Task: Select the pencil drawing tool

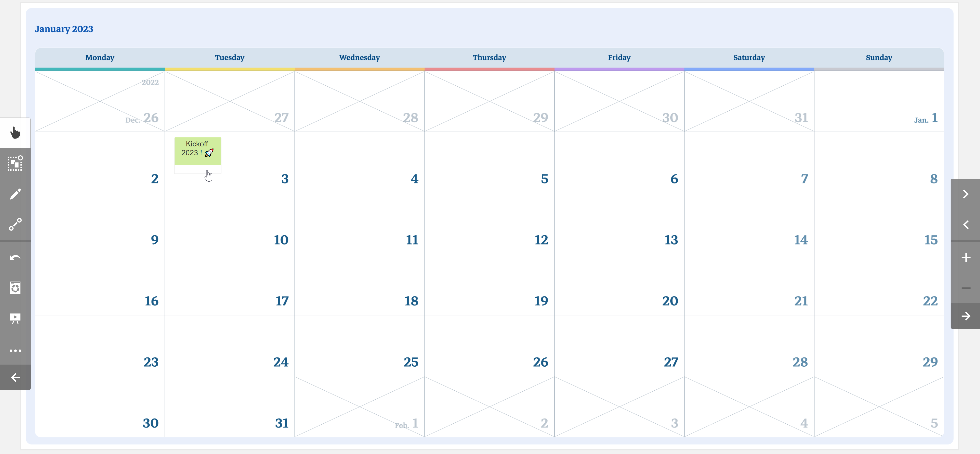Action: click(x=15, y=194)
